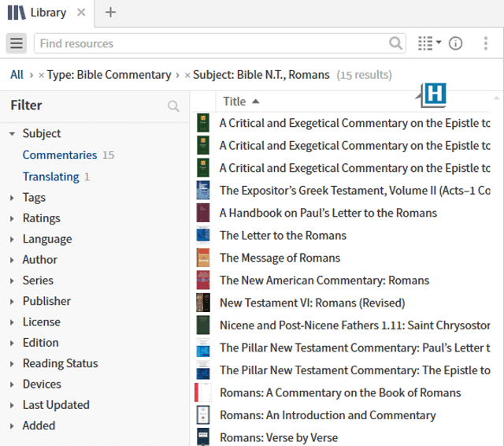Show resource information panel icon
Viewport: 504px width, 446px height.
(x=455, y=43)
